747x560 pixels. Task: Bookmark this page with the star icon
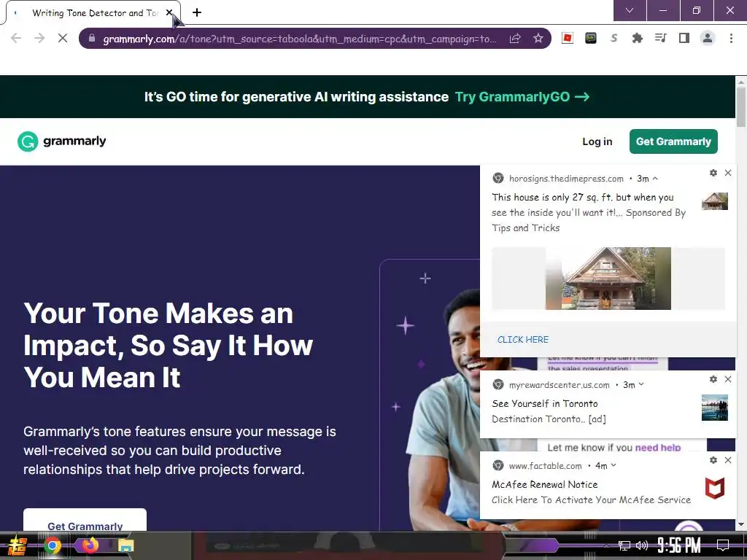click(x=538, y=38)
